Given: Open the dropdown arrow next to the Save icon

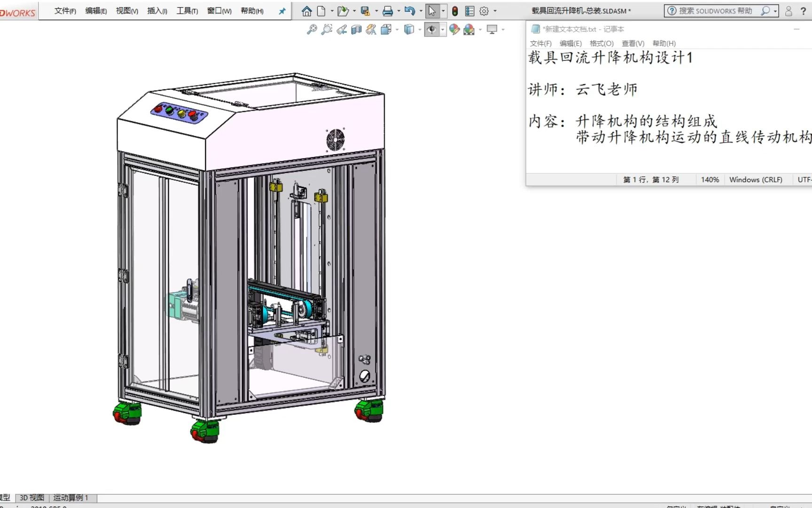Looking at the screenshot, I should click(376, 11).
